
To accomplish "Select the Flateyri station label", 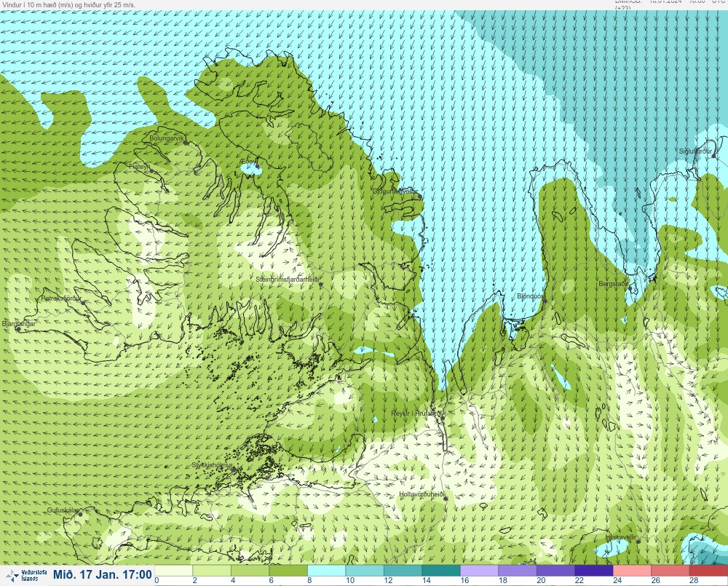I will tap(139, 166).
